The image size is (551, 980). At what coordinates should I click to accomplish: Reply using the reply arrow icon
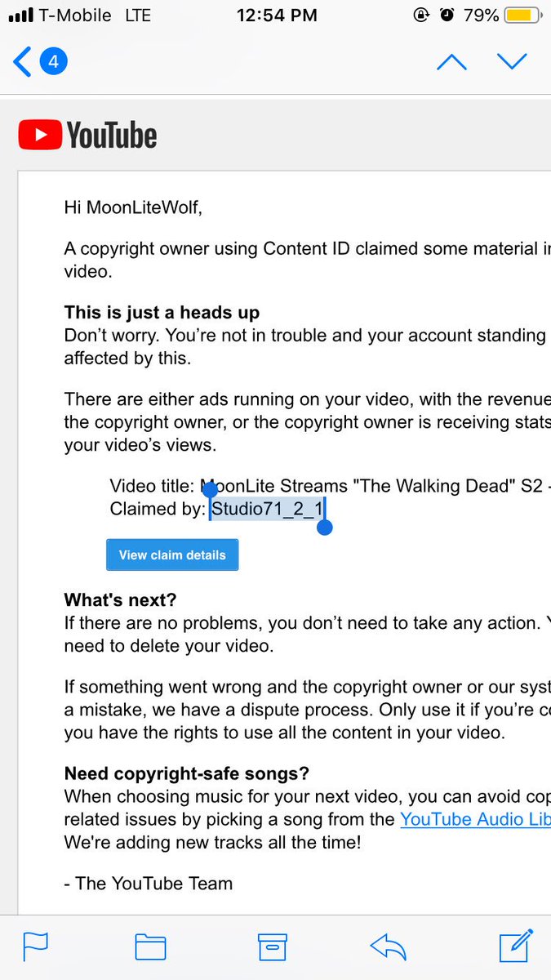click(x=389, y=947)
